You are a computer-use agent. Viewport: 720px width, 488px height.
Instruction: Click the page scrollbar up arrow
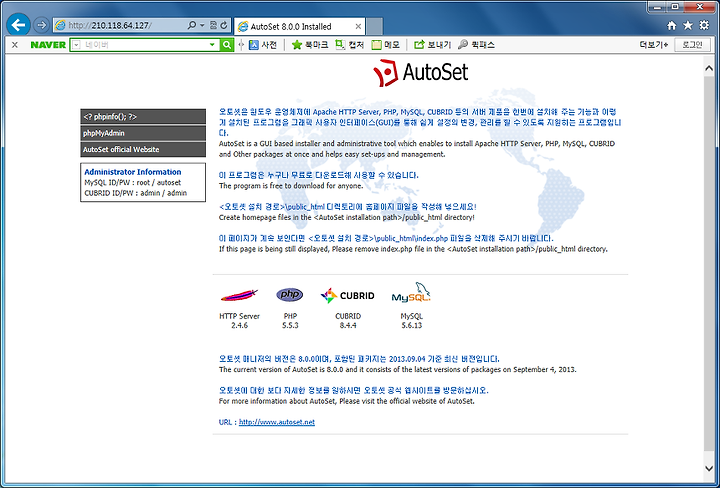(x=709, y=68)
